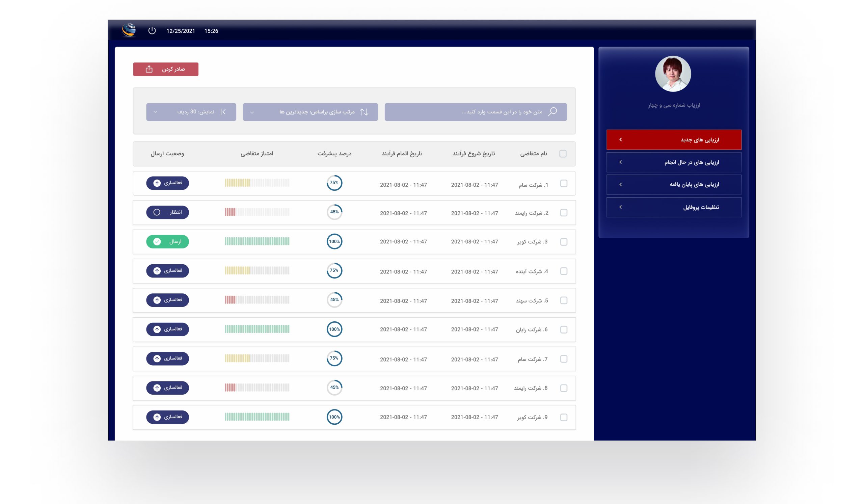Click the evaluator profile avatar photo
The image size is (864, 504).
[673, 74]
